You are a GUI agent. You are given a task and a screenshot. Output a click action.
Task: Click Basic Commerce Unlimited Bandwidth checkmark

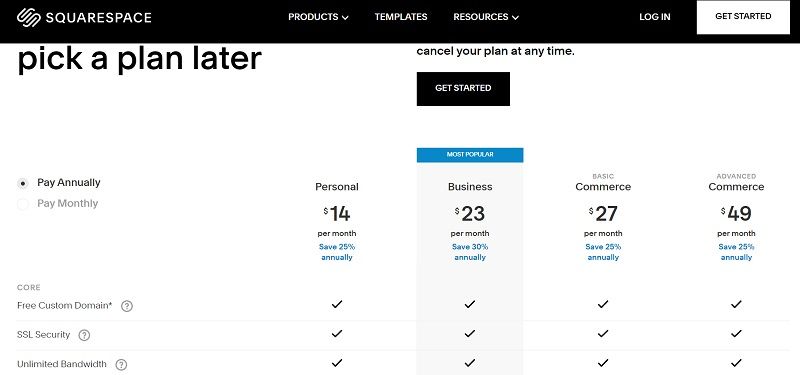(x=603, y=363)
